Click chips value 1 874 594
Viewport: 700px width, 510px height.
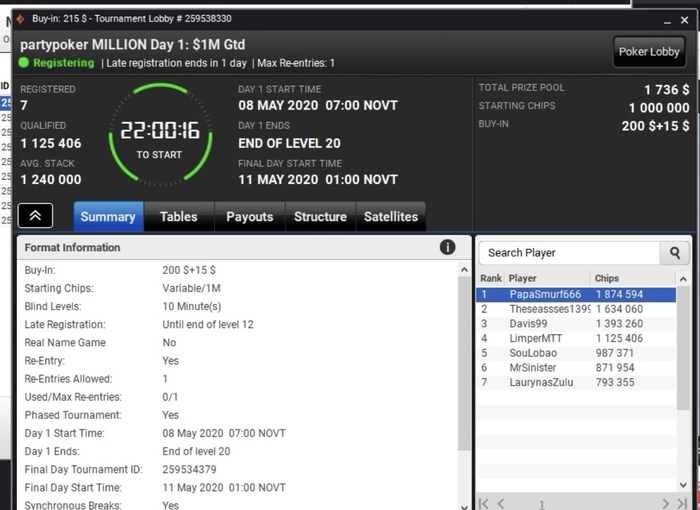click(x=620, y=294)
